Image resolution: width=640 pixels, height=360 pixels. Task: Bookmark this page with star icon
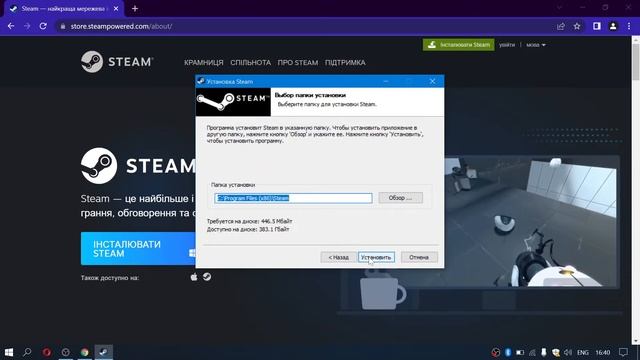coord(577,26)
